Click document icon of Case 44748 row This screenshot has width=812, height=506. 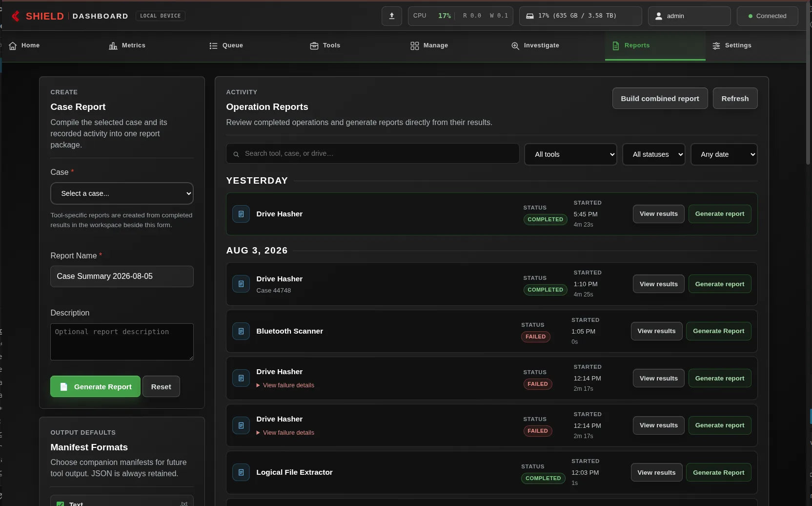(241, 284)
